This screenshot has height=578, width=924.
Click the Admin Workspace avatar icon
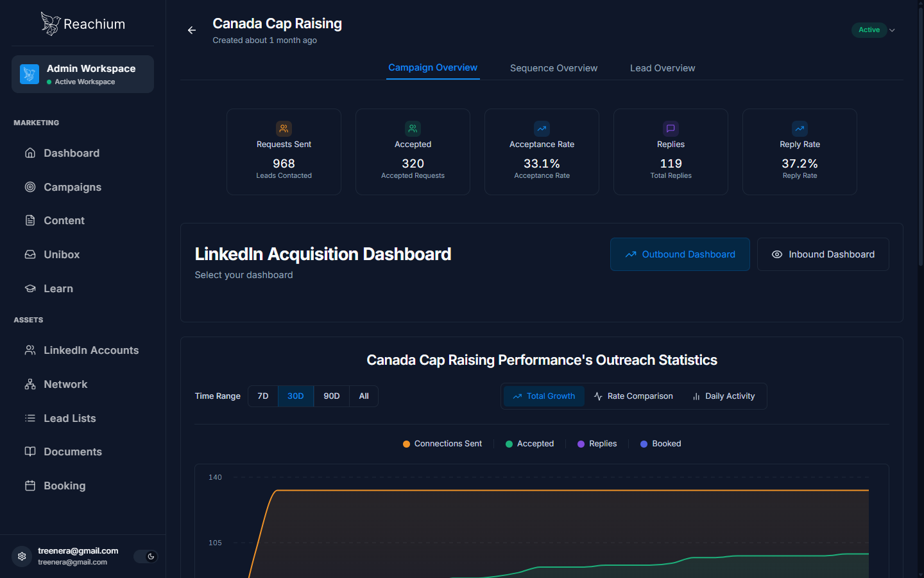30,74
